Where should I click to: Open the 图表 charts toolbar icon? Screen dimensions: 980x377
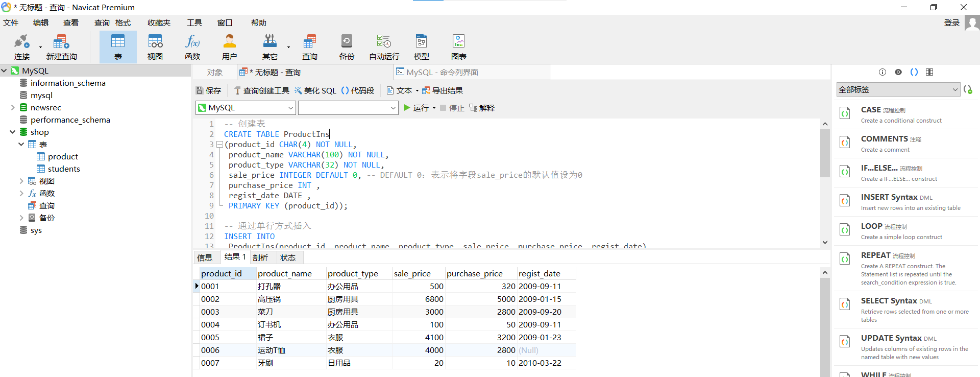(458, 47)
